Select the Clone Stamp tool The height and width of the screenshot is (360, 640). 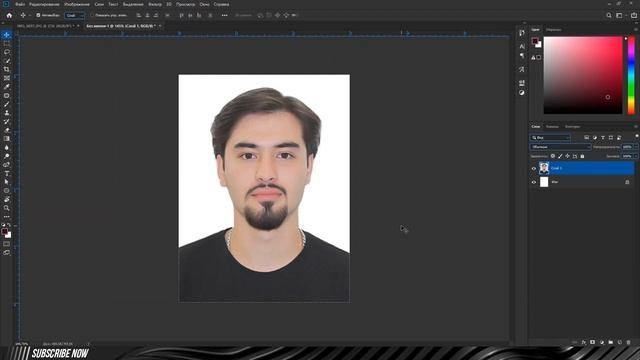point(7,113)
